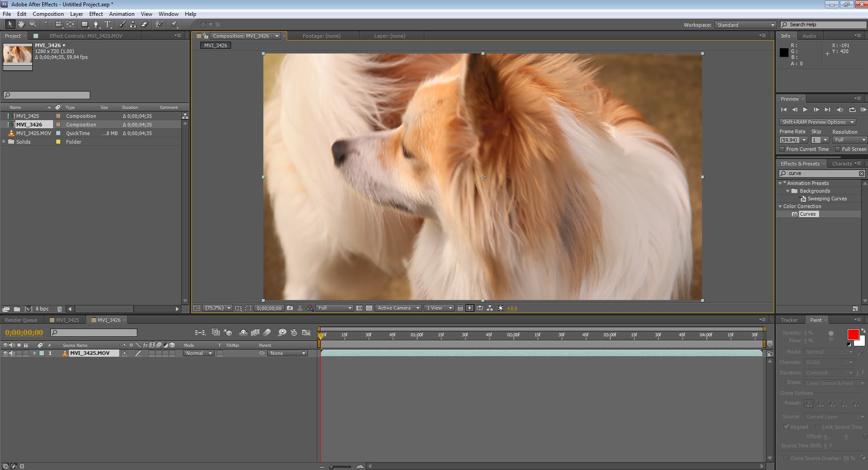Toggle Brainstorm in the timeline

(x=282, y=332)
